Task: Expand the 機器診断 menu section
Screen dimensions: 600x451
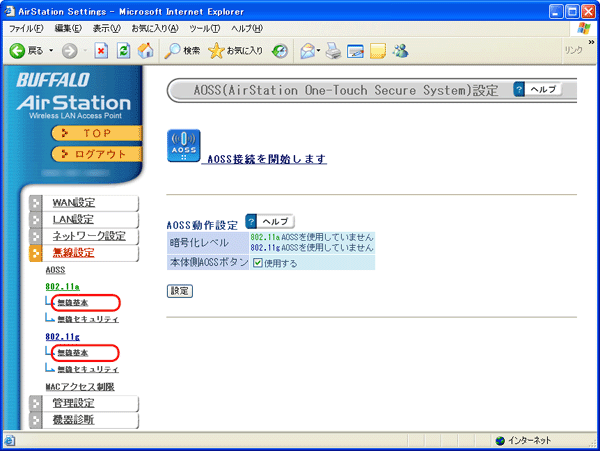Action: pos(84,420)
